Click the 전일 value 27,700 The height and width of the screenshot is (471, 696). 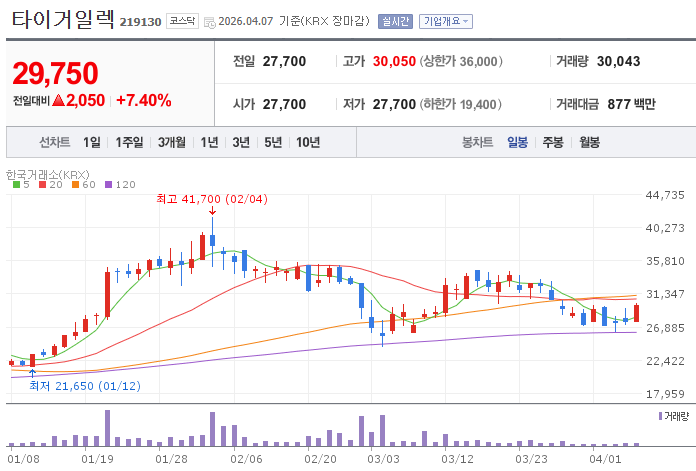point(284,61)
